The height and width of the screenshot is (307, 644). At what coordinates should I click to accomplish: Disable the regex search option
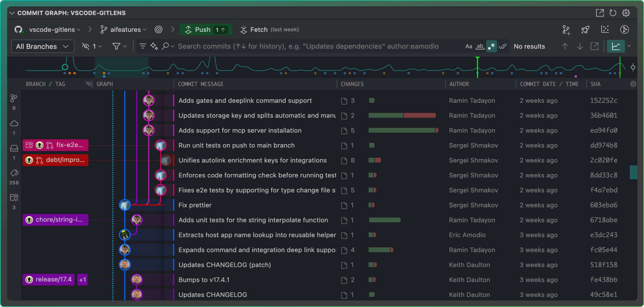(492, 46)
